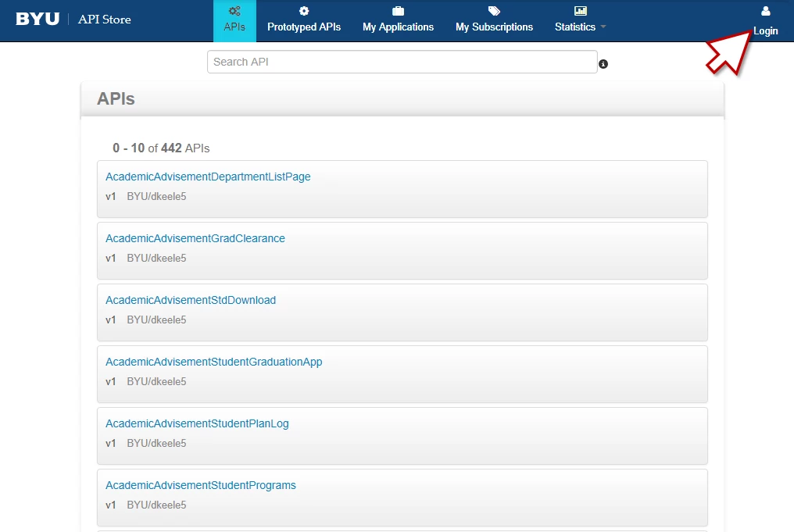Click provider BYU/dkeele5 under AcademicAdvisementDepartmentListPage
This screenshot has width=794, height=532.
point(156,196)
